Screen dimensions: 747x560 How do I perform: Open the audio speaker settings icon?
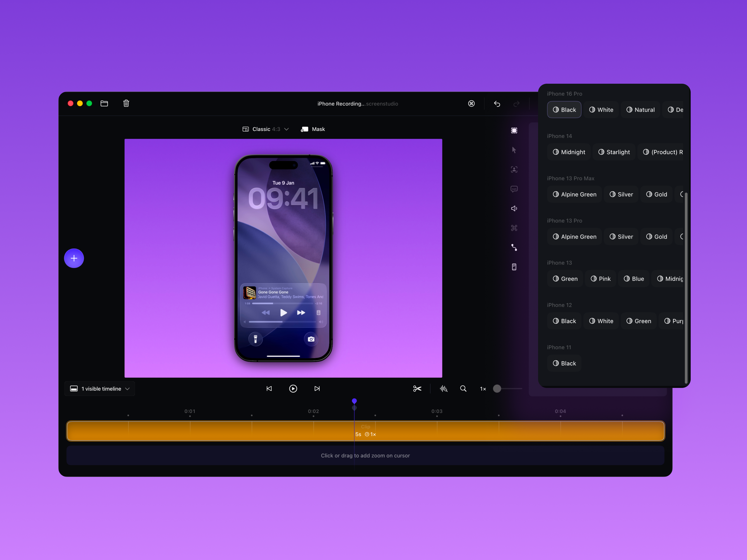pos(514,208)
